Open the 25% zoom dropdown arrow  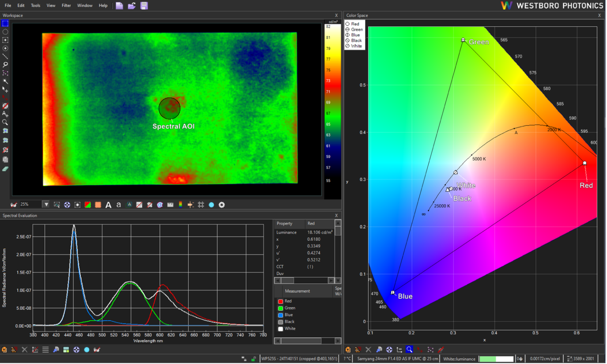click(x=46, y=205)
